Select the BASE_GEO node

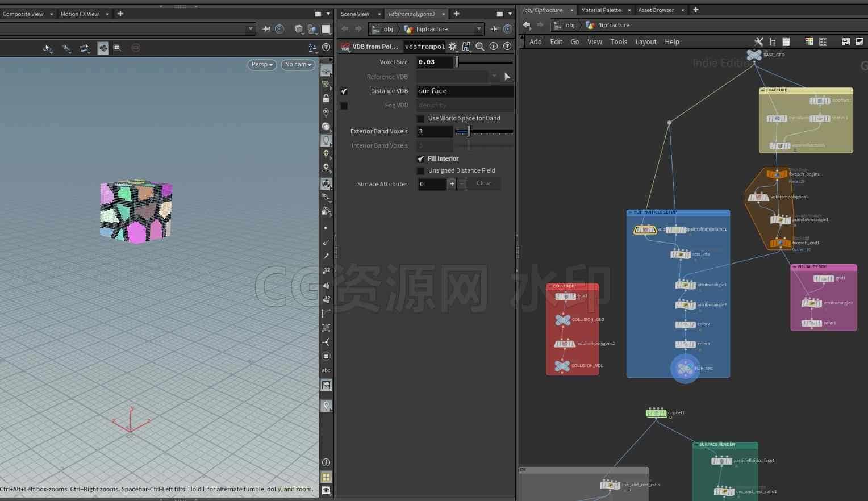click(754, 55)
